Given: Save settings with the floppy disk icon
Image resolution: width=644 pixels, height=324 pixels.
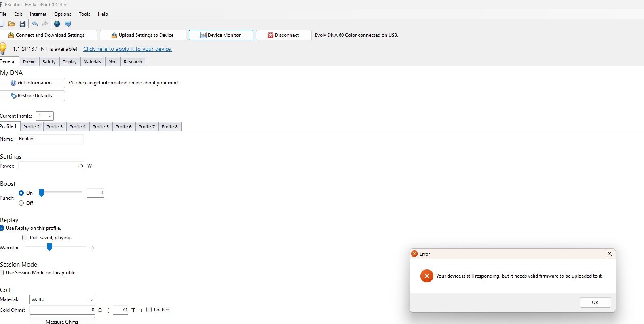Looking at the screenshot, I should [x=23, y=24].
